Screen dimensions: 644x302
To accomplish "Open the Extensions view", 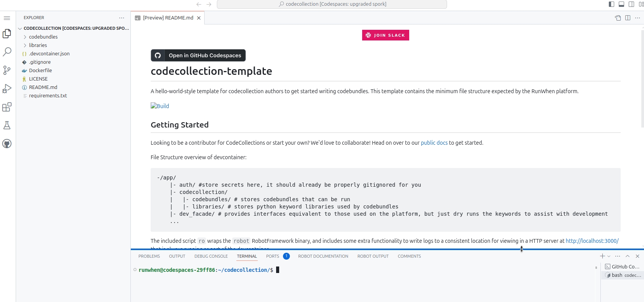I will pyautogui.click(x=7, y=107).
